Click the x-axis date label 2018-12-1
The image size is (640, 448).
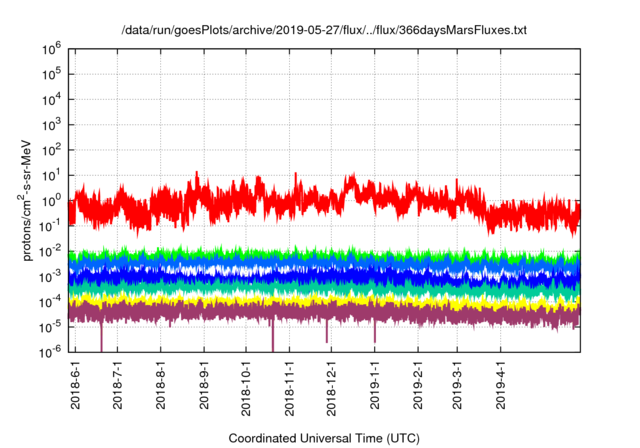click(331, 388)
